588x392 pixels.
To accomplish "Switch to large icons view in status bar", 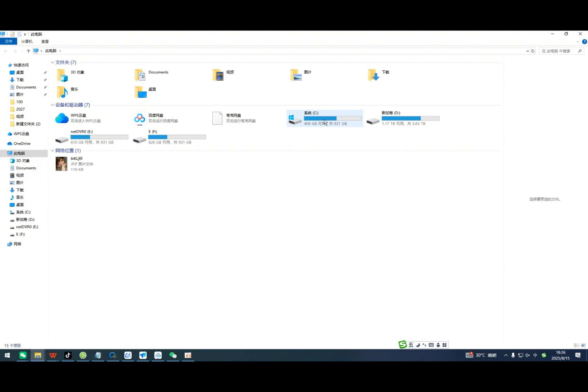I will 583,345.
